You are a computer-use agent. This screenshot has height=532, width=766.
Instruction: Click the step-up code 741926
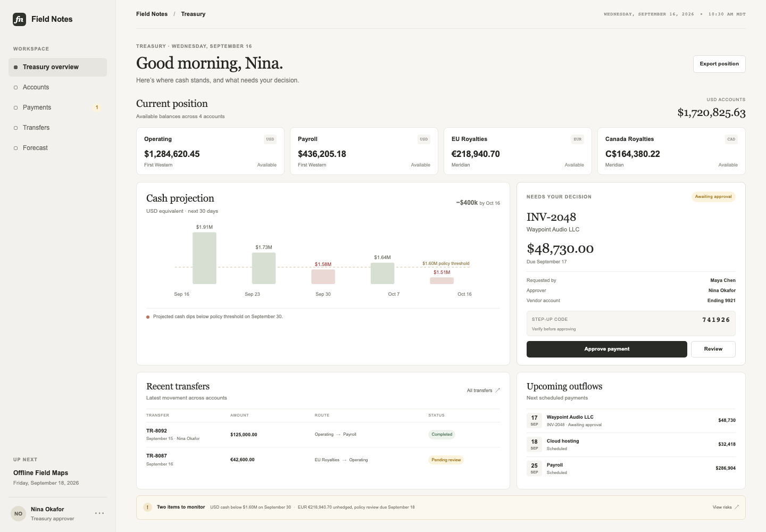click(716, 320)
